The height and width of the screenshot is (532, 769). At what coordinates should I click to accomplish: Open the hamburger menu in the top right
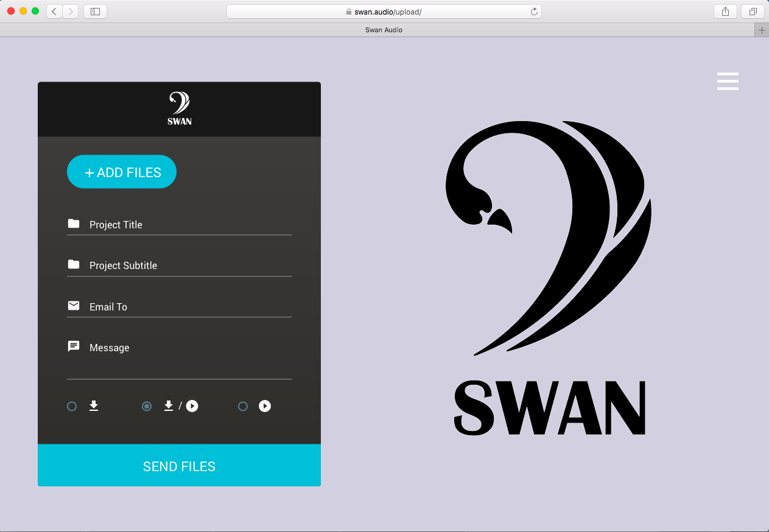click(728, 81)
